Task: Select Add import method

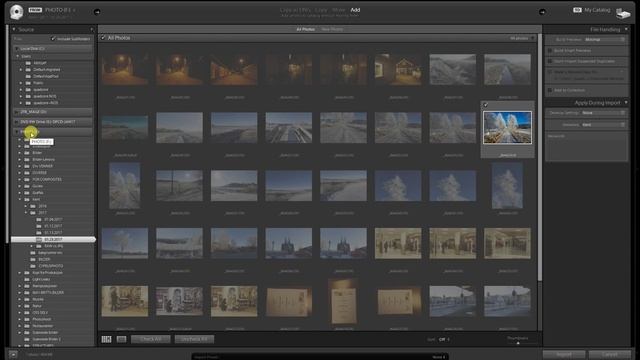Action: 355,10
